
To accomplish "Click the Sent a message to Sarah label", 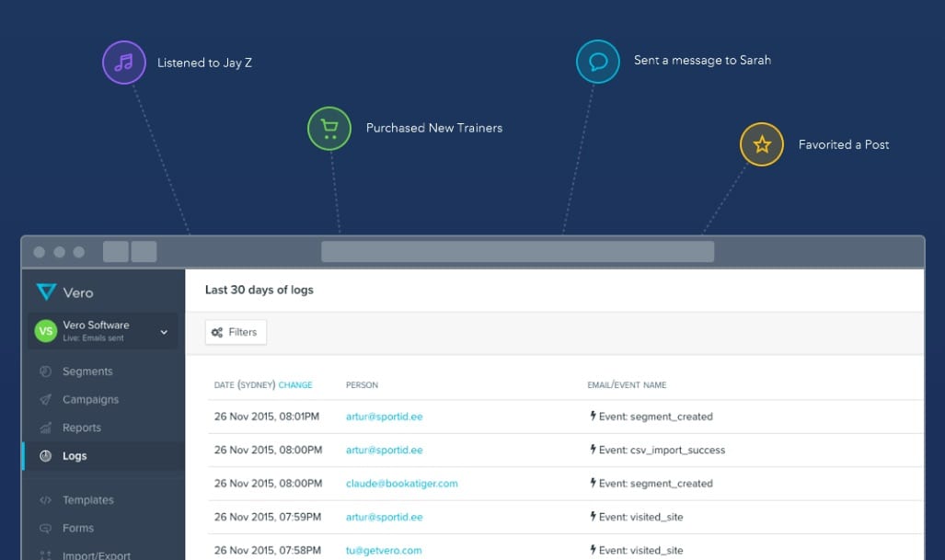I will point(702,60).
